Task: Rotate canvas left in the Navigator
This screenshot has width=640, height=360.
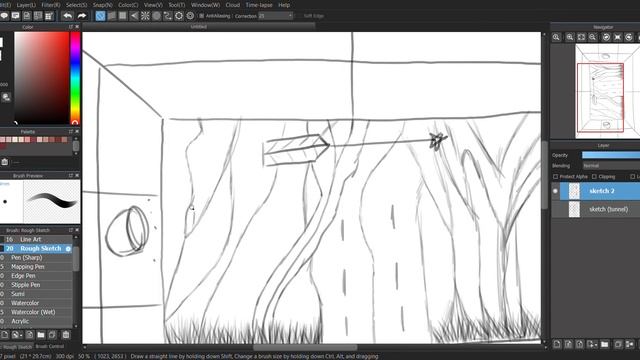Action: [607, 37]
